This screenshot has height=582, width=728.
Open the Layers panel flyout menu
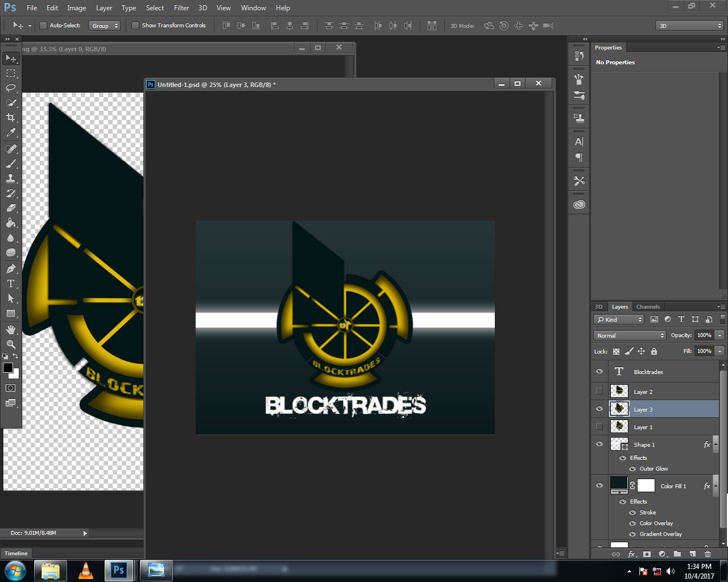pos(721,307)
